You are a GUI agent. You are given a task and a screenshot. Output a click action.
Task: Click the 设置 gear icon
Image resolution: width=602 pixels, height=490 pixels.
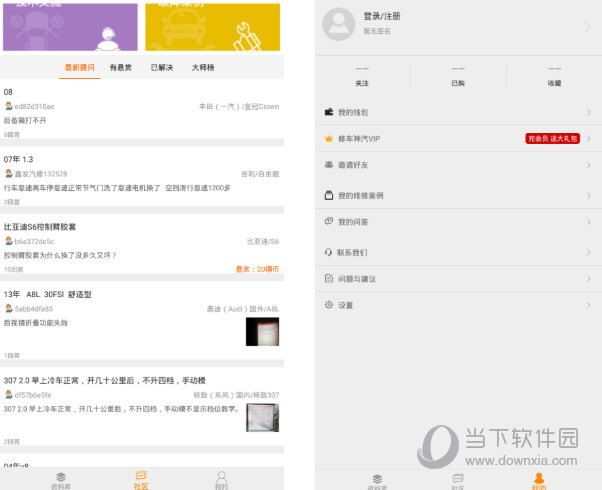click(x=329, y=305)
